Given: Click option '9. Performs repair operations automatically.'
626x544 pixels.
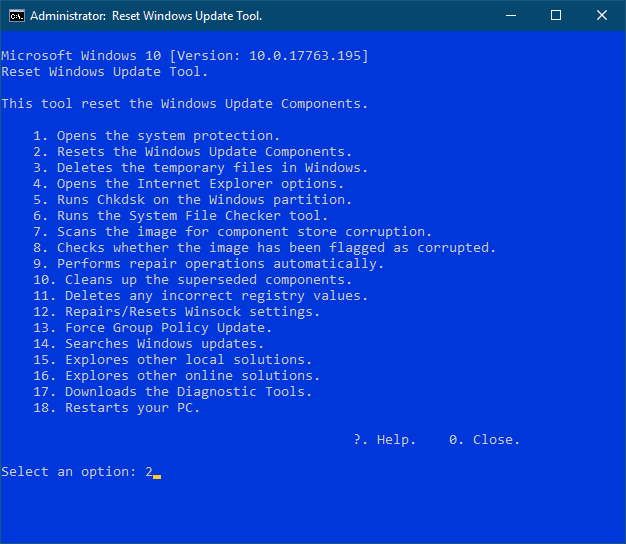Looking at the screenshot, I should point(208,264).
